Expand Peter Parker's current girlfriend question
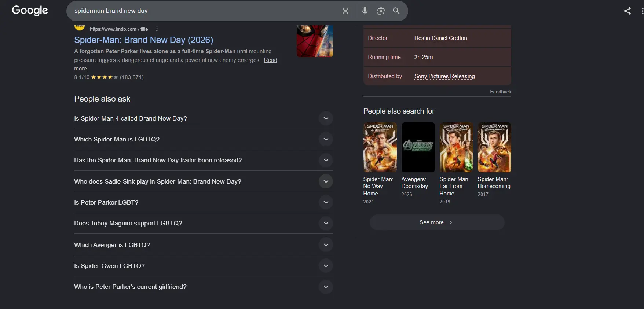The image size is (644, 309). click(204, 287)
